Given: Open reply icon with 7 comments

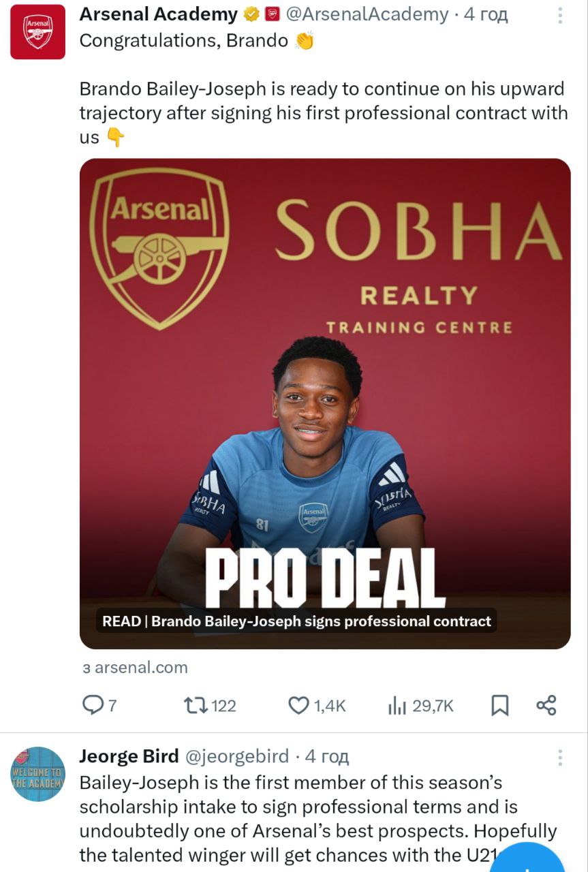Looking at the screenshot, I should click(x=92, y=705).
